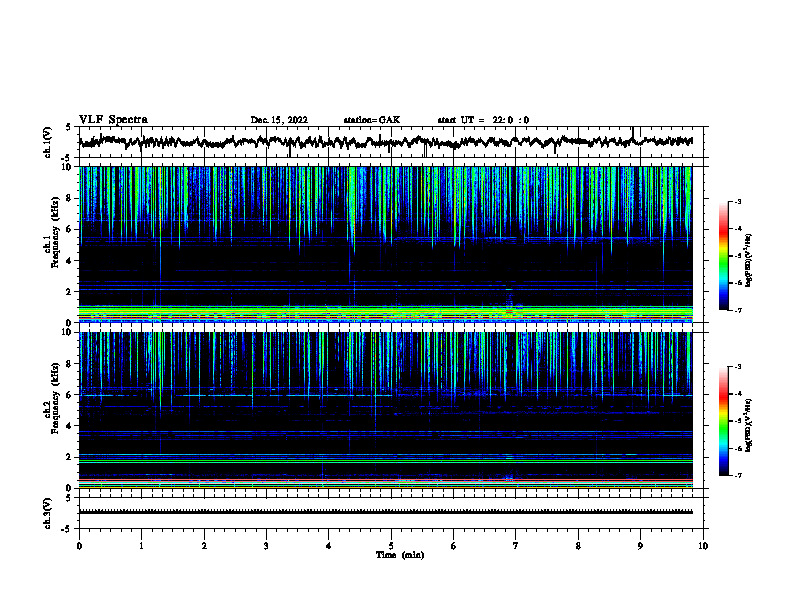Click the ch.1 Frequency (kHz) axis label

(53, 244)
